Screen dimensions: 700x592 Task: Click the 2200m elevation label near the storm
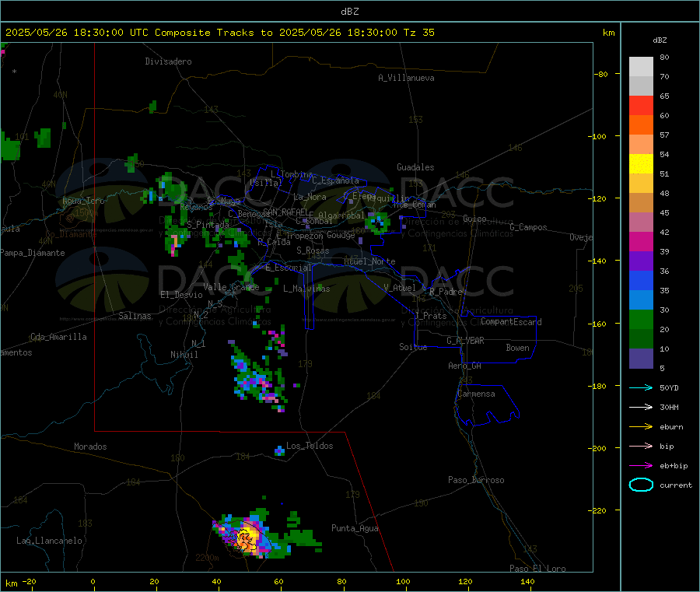(x=207, y=558)
